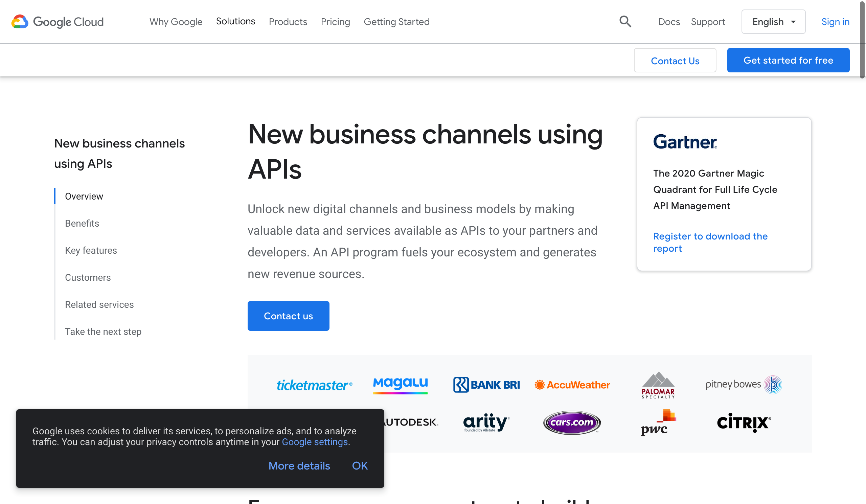The image size is (866, 504).
Task: Open the Getting Started menu item
Action: [396, 22]
